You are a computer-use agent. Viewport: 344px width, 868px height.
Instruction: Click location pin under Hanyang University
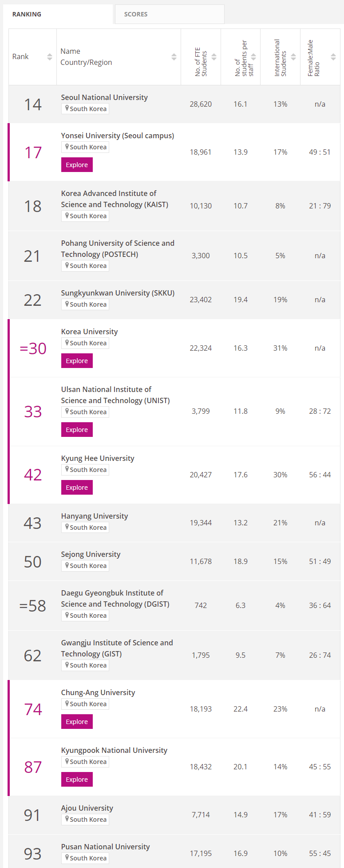[x=67, y=527]
